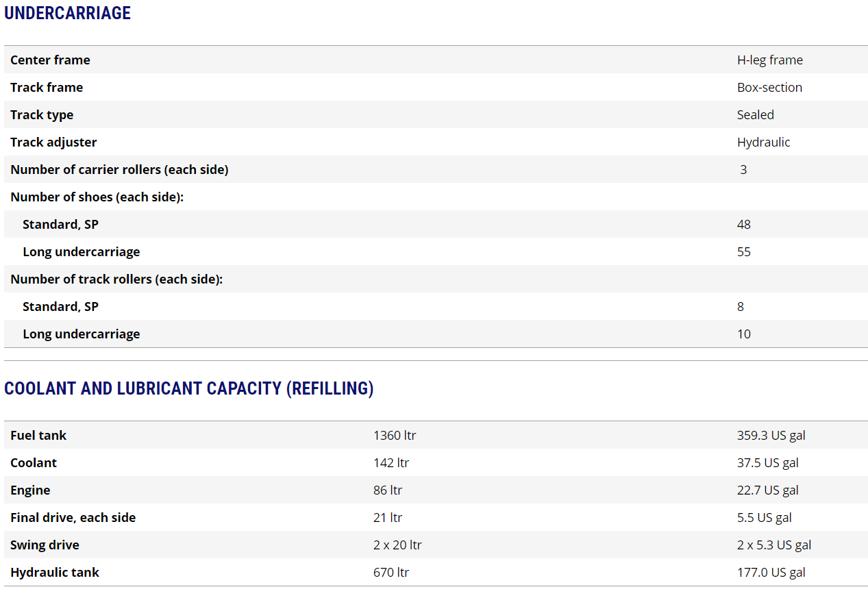Click the Box-section track frame value
The image size is (868, 598).
coord(769,87)
